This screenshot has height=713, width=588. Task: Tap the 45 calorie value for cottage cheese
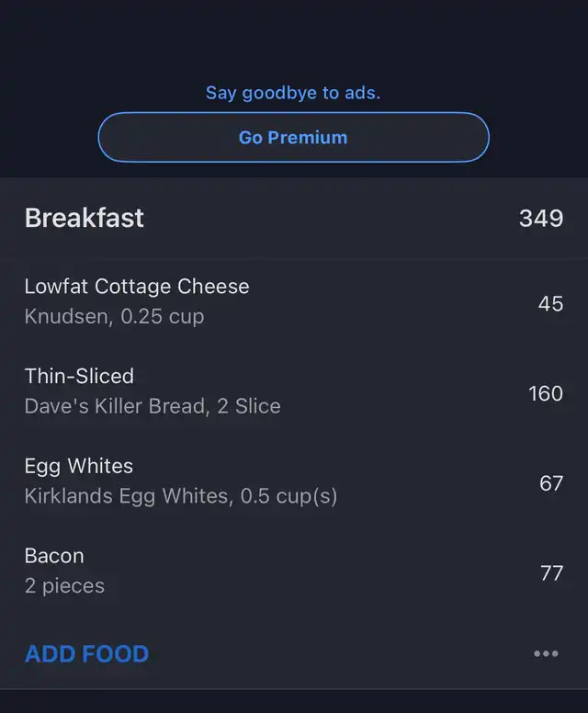(x=550, y=304)
